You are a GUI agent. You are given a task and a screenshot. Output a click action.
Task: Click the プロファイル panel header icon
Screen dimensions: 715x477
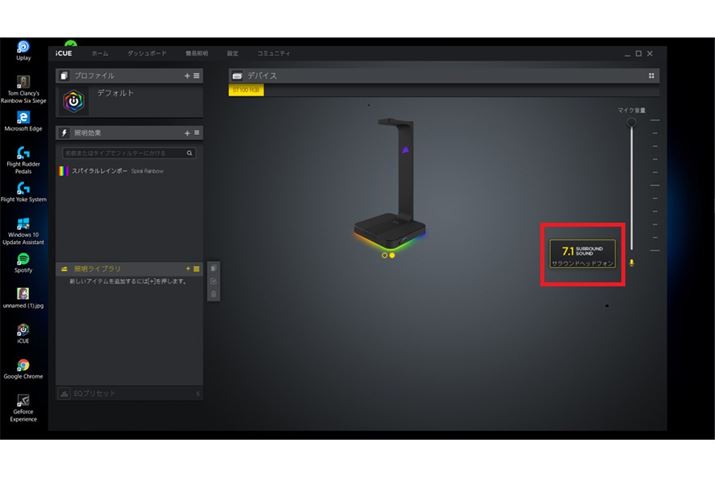pos(64,76)
